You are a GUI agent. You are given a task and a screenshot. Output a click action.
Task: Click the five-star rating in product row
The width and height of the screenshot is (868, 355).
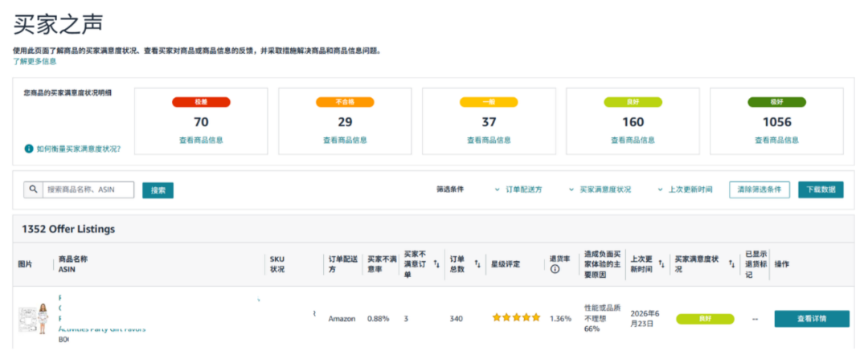[x=516, y=318]
